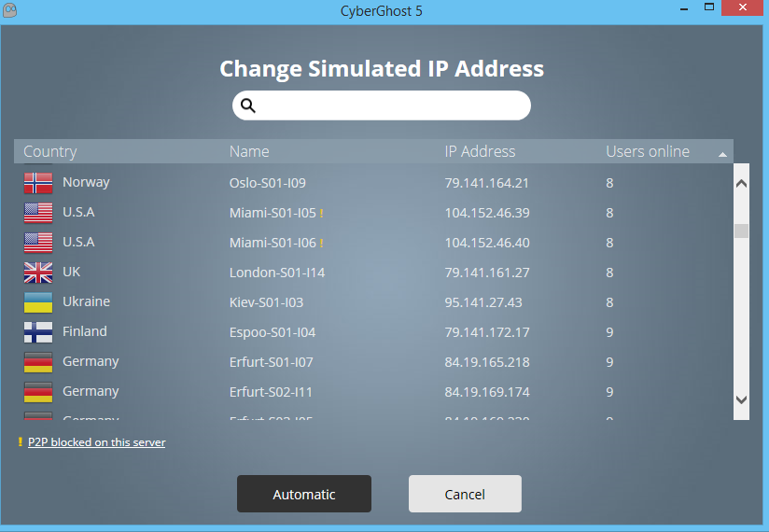Open the P2P blocked on this server link
The width and height of the screenshot is (769, 532).
click(x=97, y=442)
